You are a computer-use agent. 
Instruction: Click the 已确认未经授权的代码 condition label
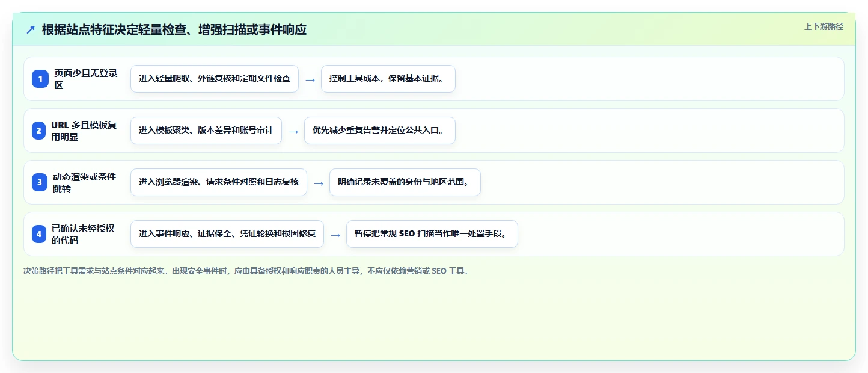pyautogui.click(x=84, y=234)
